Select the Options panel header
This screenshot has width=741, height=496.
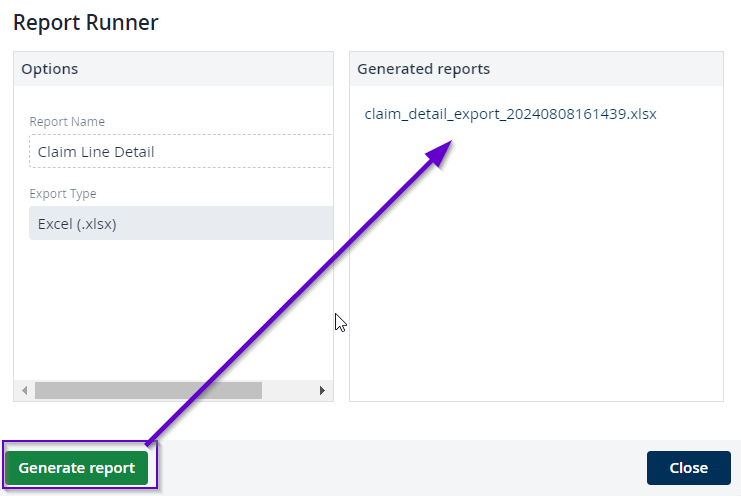coord(172,69)
